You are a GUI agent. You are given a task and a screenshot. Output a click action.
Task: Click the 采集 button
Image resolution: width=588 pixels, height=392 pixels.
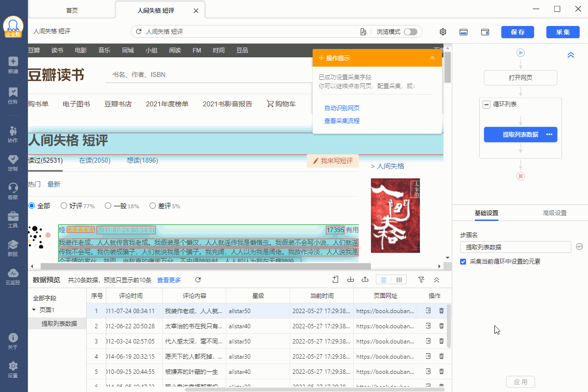point(563,32)
